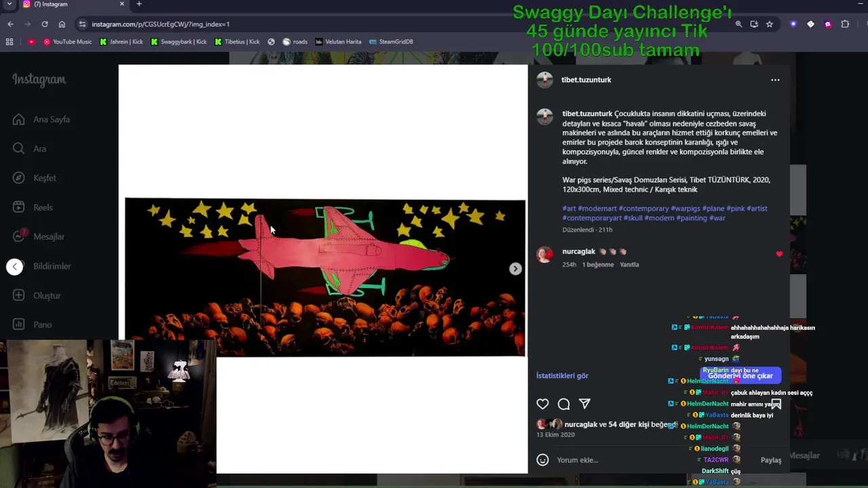Image resolution: width=868 pixels, height=488 pixels.
Task: Open Reels from the sidebar
Action: (33, 207)
